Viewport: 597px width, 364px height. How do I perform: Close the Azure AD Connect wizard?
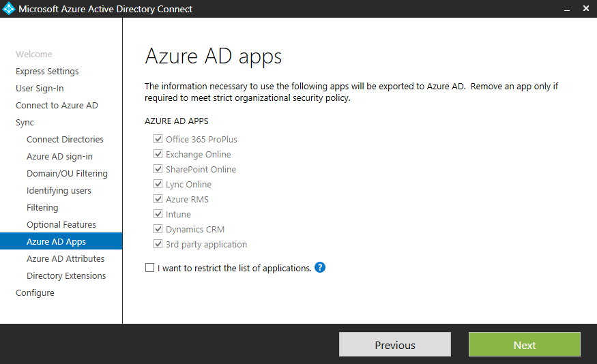586,10
